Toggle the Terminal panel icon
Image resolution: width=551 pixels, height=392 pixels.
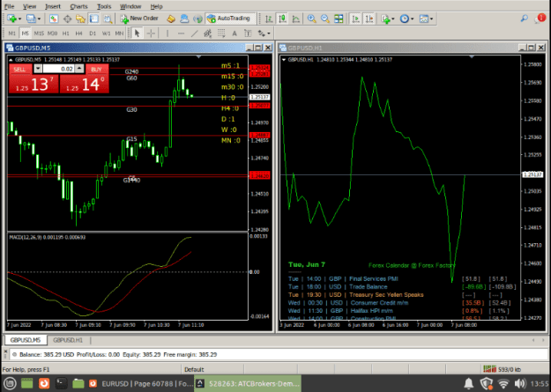[x=94, y=18]
